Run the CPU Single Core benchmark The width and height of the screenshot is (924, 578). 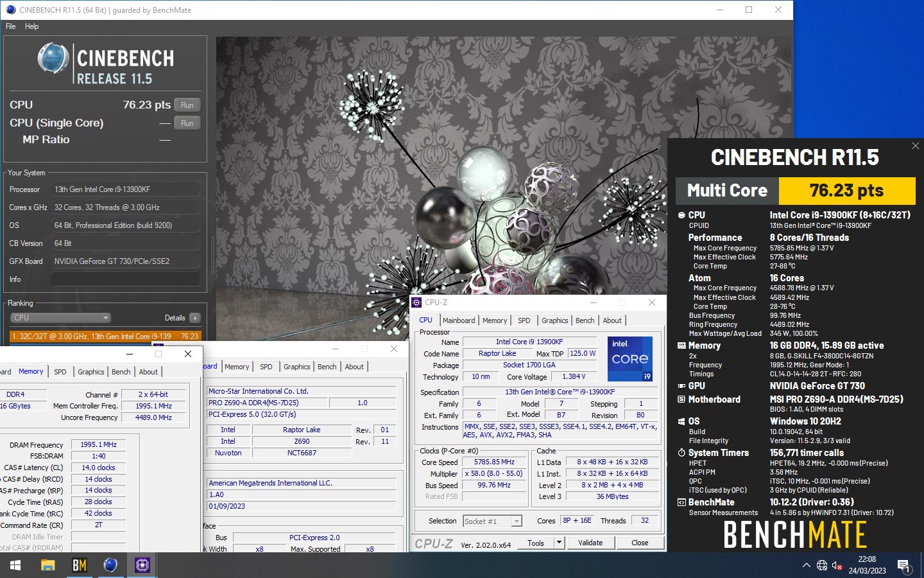187,123
